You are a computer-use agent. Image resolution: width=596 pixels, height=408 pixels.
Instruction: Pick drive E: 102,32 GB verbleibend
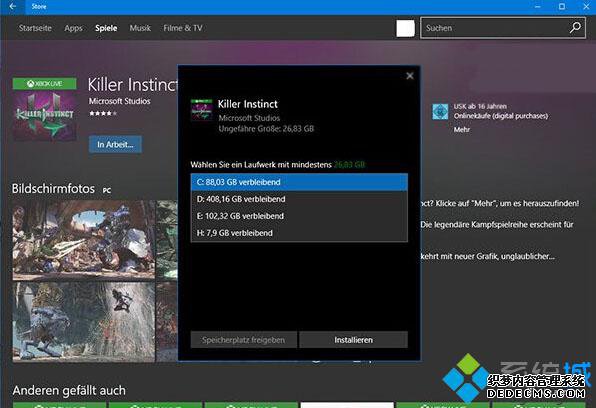(x=299, y=216)
